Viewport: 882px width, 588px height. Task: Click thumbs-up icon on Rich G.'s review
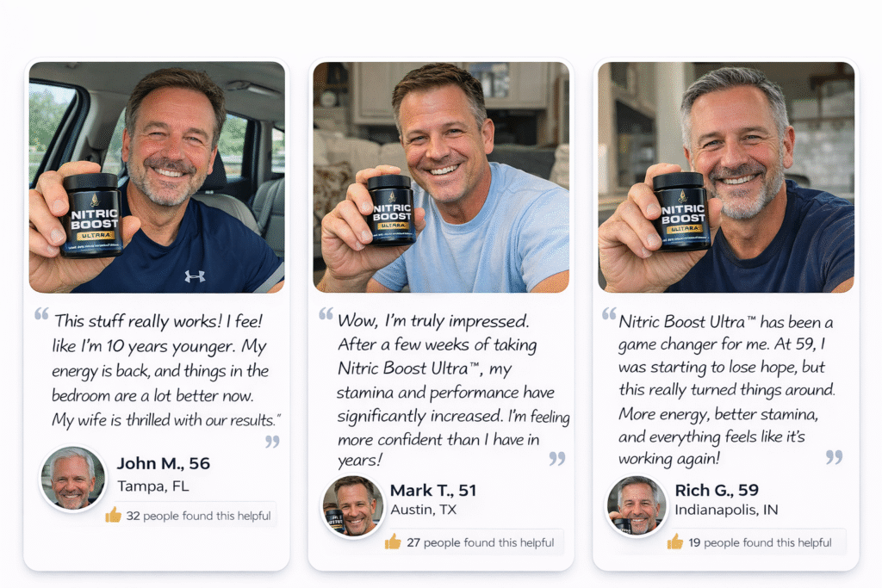[675, 542]
